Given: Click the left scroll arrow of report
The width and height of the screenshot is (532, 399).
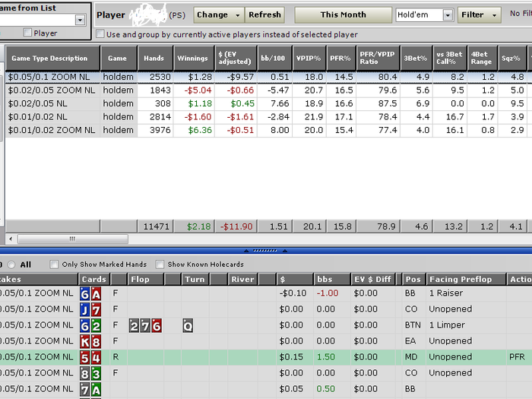Looking at the screenshot, I should tap(11, 239).
